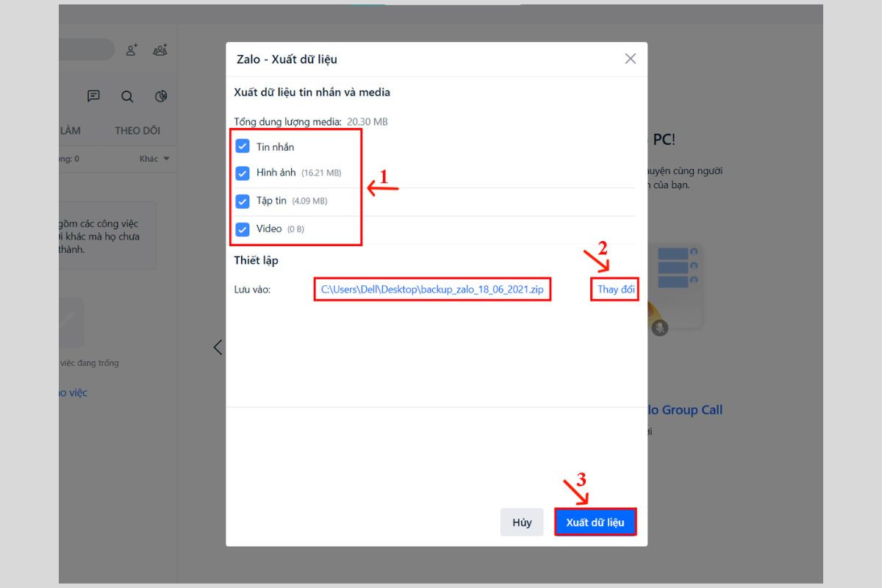This screenshot has height=588, width=882.
Task: Toggle the Video checkbox
Action: 243,229
